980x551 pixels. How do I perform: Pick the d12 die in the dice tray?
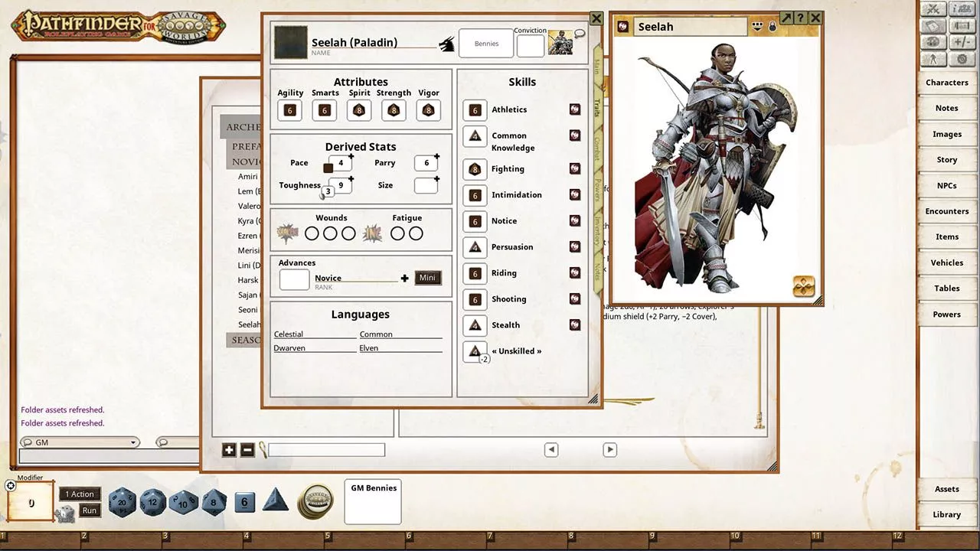coord(152,503)
